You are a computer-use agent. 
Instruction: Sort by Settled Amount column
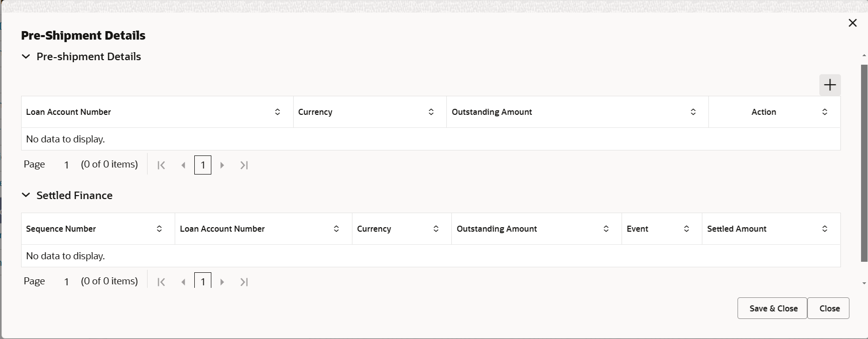click(x=825, y=229)
